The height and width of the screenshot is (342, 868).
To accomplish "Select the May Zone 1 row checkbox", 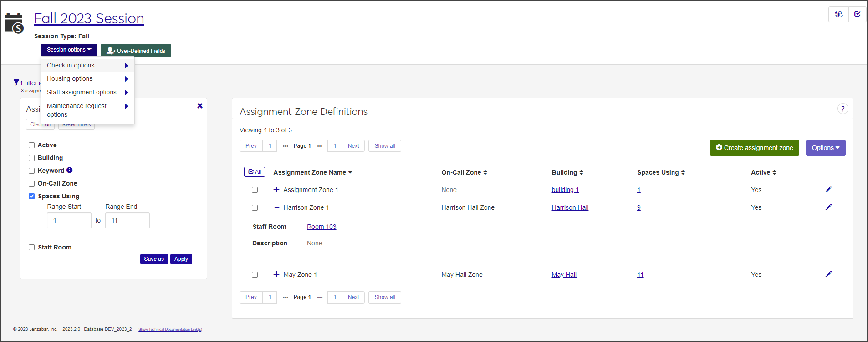I will coord(255,275).
